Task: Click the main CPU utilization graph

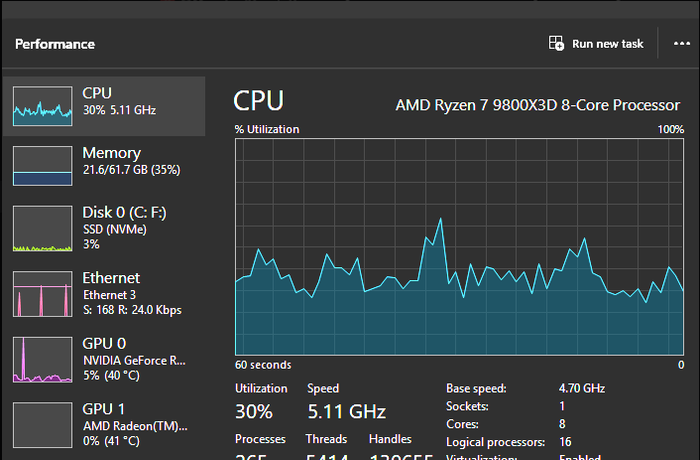Action: tap(460, 245)
